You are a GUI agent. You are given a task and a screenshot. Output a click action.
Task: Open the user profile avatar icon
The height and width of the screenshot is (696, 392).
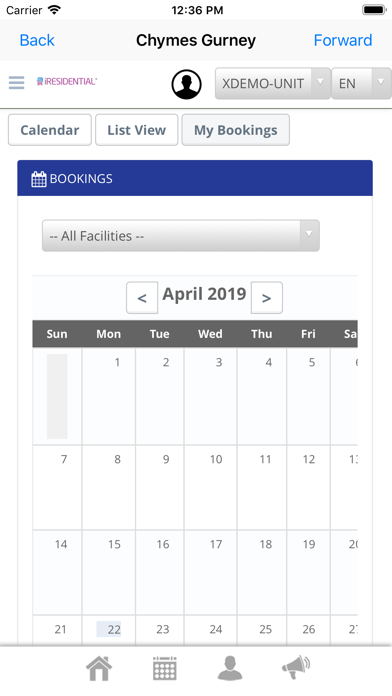[x=186, y=84]
